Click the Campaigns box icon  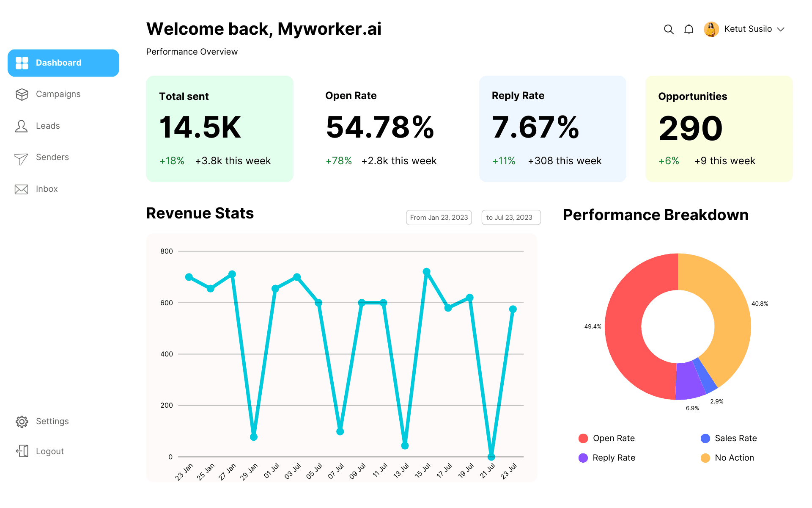pos(22,94)
